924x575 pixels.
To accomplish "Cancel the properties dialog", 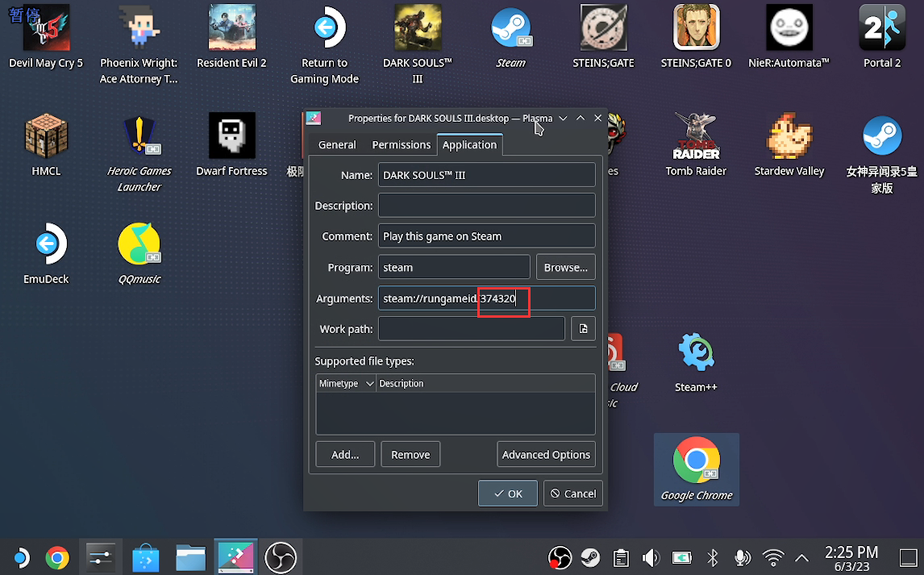I will point(573,493).
